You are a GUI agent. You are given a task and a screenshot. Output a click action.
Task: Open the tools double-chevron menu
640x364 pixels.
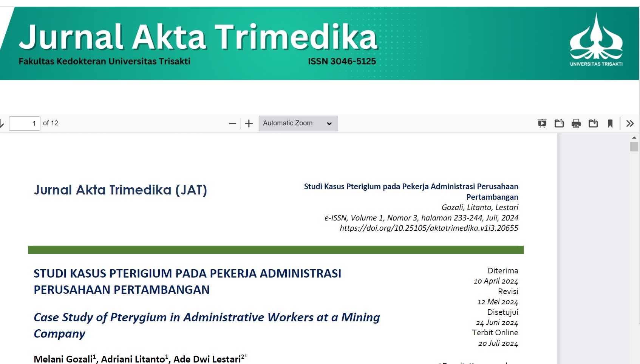[630, 123]
